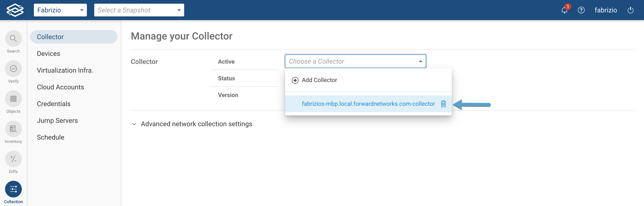Open Cloud Accounts section
The height and width of the screenshot is (206, 644).
(60, 87)
